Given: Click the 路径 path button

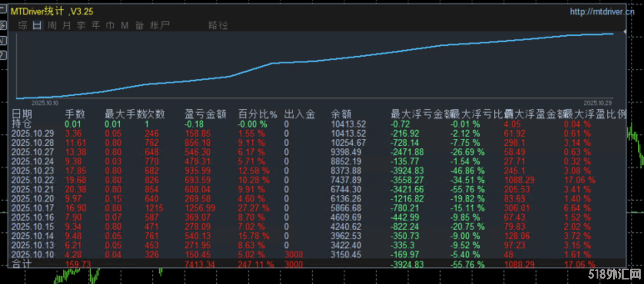Looking at the screenshot, I should 218,25.
